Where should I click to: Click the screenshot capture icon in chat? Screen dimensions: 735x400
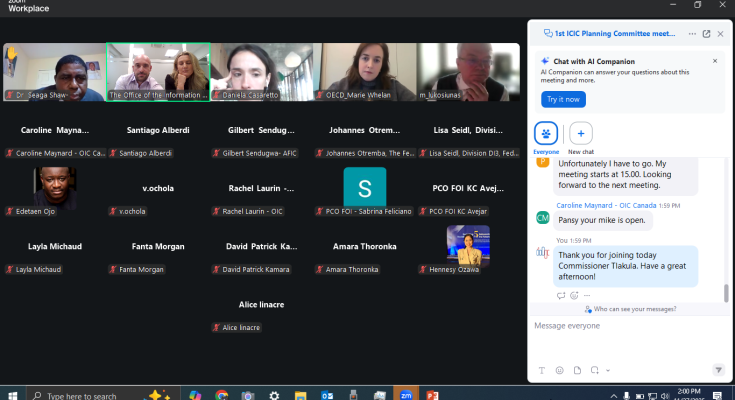593,370
